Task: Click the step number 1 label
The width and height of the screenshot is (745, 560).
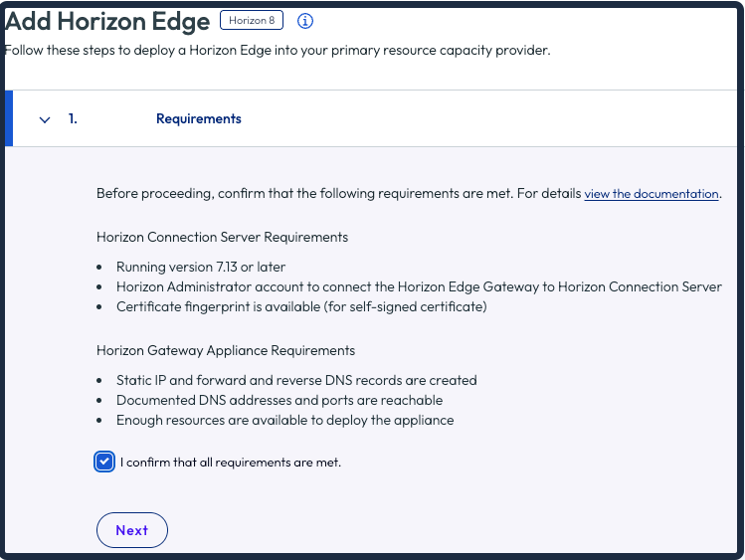Action: [x=73, y=118]
